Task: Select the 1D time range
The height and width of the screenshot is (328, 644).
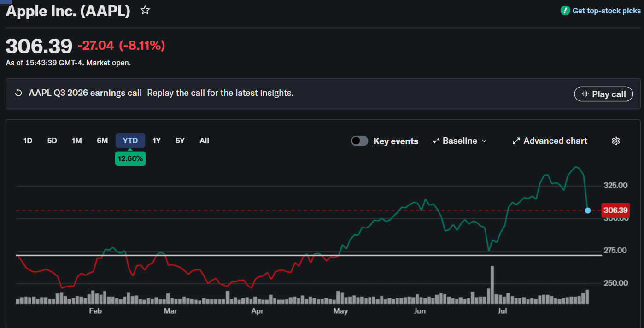Action: (x=28, y=141)
